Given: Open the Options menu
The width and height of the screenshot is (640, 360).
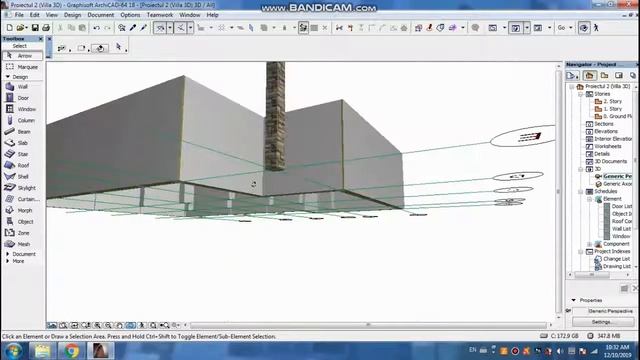Looking at the screenshot, I should pyautogui.click(x=130, y=15).
